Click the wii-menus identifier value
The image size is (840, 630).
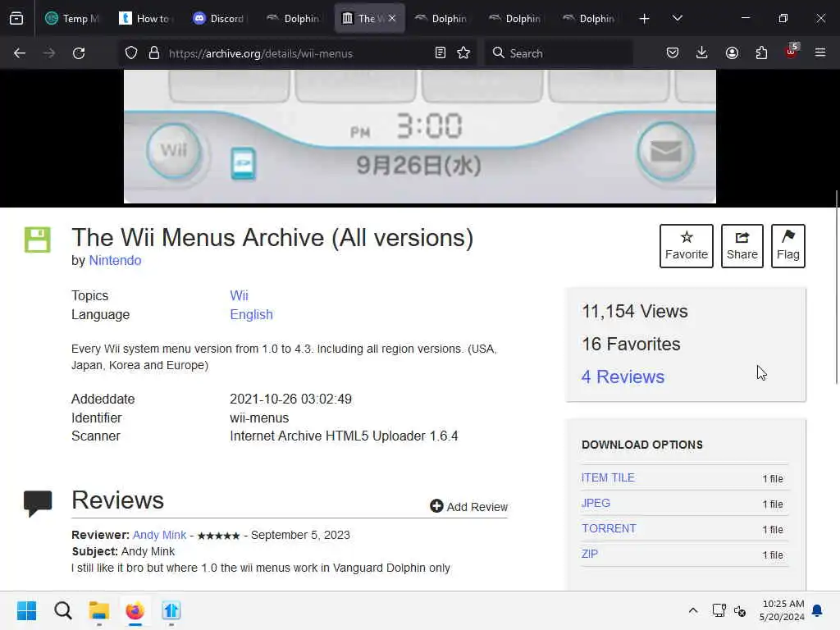[259, 418]
